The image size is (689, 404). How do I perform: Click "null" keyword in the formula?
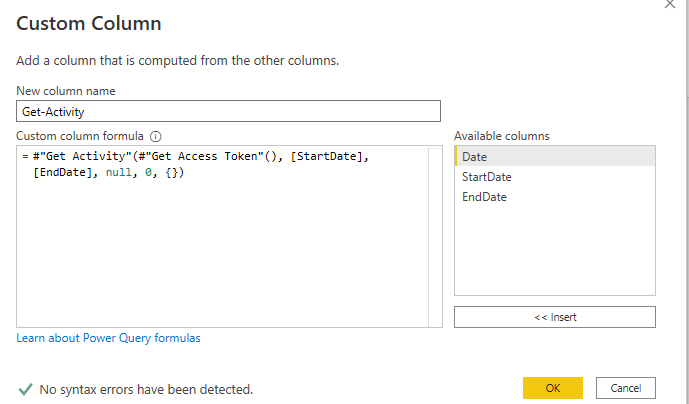[x=119, y=172]
